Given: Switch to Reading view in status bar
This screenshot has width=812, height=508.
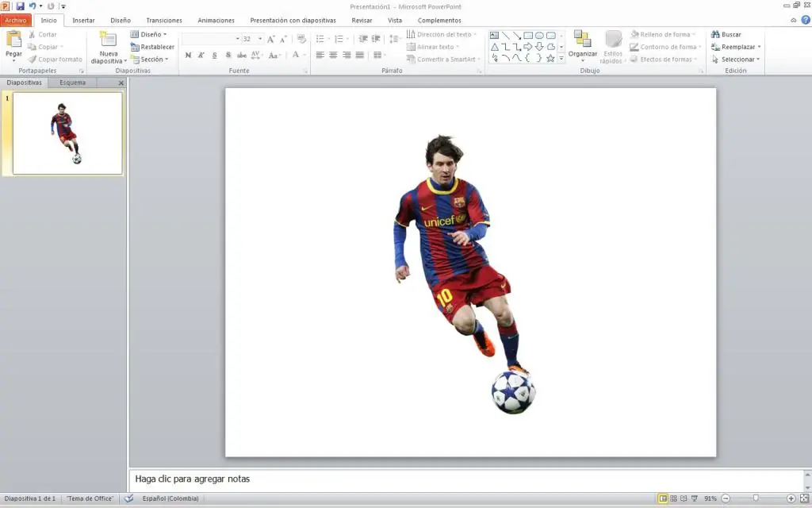Looking at the screenshot, I should pos(684,498).
